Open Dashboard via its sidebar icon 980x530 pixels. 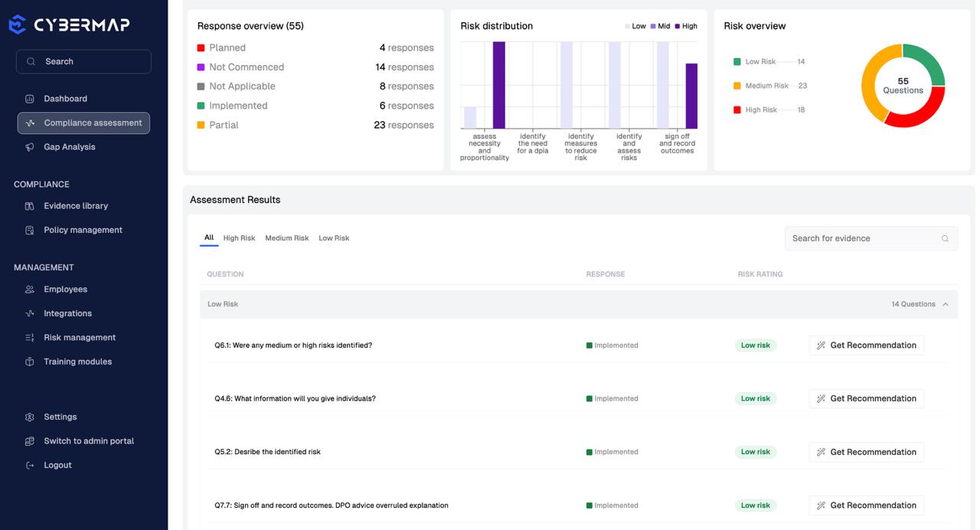(x=30, y=99)
